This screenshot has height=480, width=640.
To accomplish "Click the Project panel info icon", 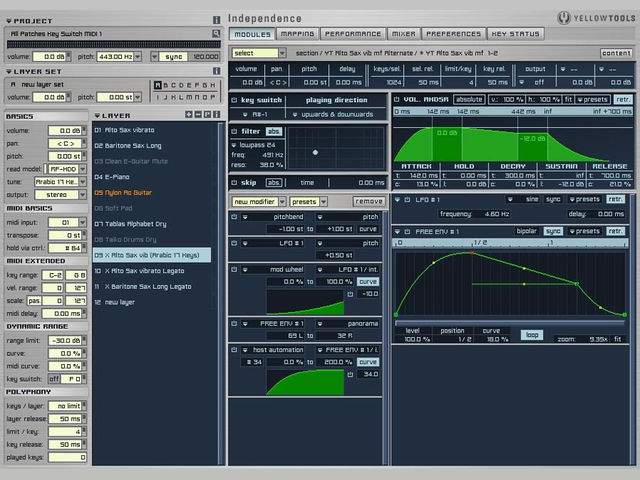I will tap(216, 20).
